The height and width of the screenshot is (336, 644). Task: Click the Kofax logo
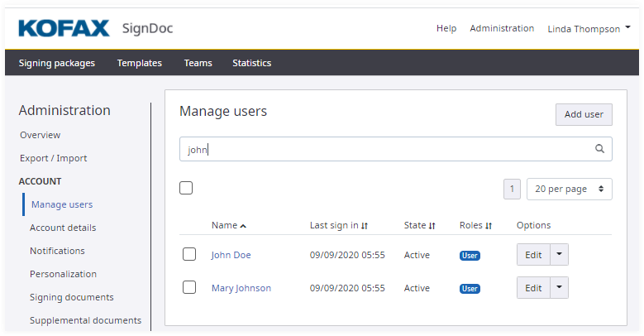click(x=64, y=28)
